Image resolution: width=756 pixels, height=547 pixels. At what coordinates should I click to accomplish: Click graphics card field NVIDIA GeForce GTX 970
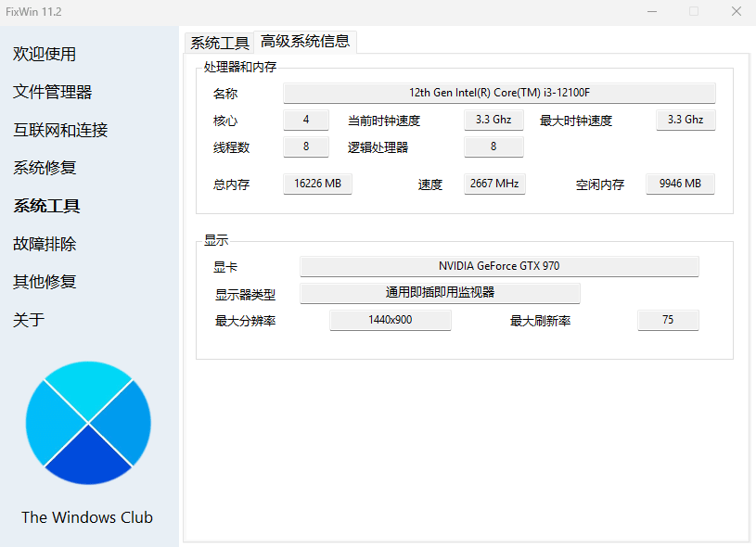pos(499,266)
